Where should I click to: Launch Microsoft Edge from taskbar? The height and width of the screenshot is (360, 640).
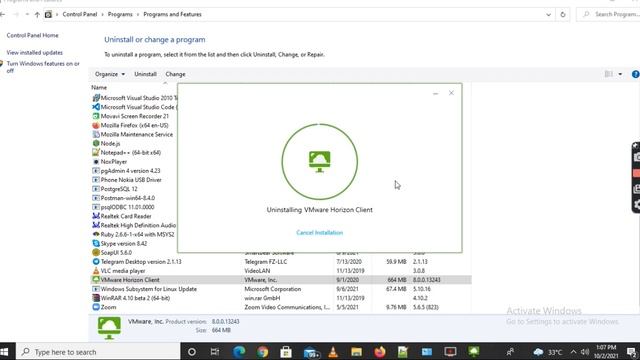coord(239,352)
